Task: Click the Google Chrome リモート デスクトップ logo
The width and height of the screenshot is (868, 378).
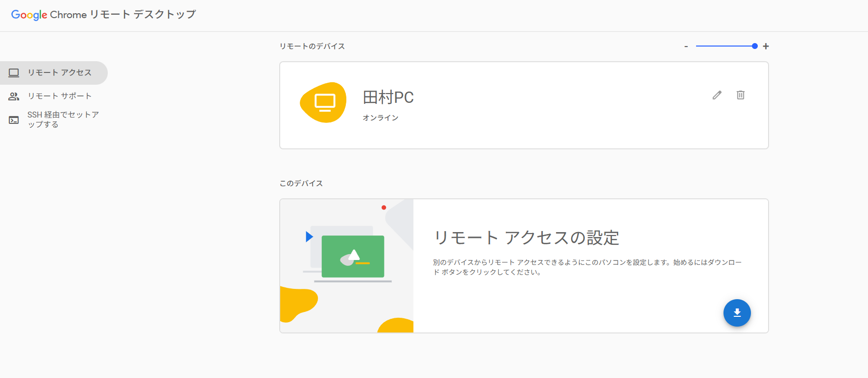Action: click(x=103, y=15)
